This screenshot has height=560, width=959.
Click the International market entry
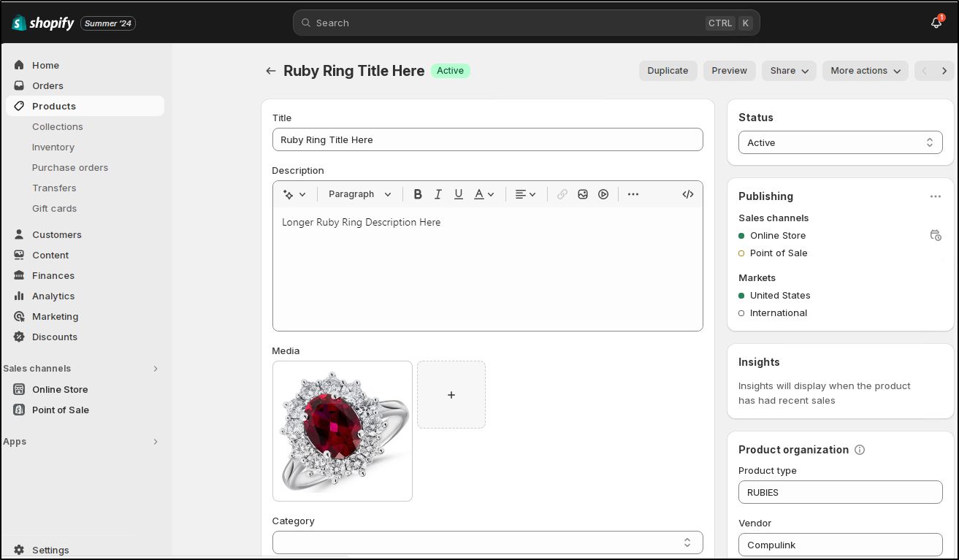[779, 312]
